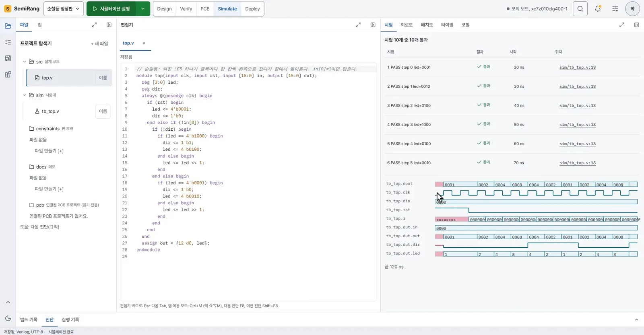Image resolution: width=644 pixels, height=335 pixels.
Task: Collapse the test results panel
Action: (x=637, y=25)
